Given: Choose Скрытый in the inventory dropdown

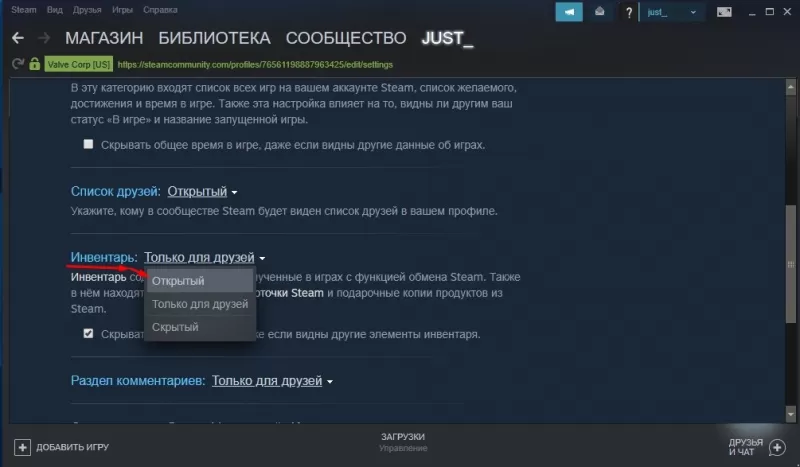Looking at the screenshot, I should click(x=199, y=327).
